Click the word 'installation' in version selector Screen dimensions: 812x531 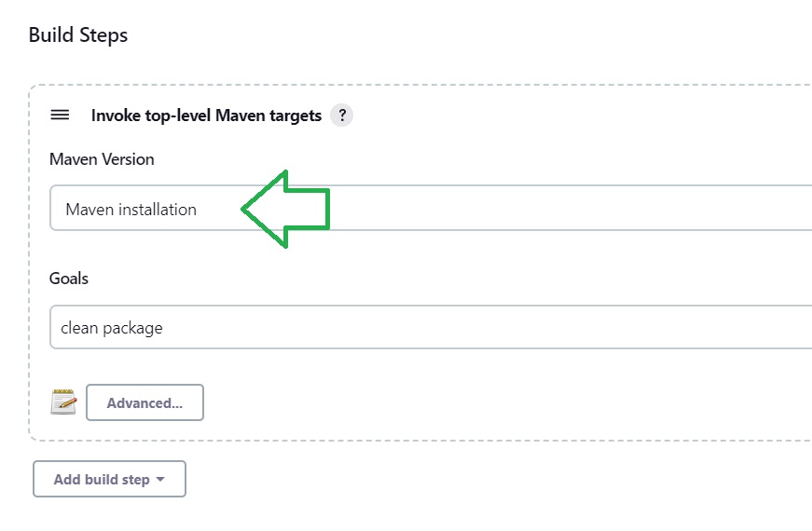click(158, 209)
